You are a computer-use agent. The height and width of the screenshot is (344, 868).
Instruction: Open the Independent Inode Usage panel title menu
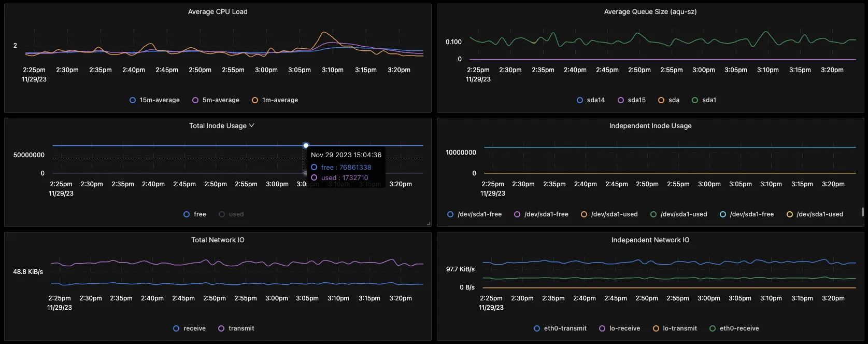(x=650, y=126)
